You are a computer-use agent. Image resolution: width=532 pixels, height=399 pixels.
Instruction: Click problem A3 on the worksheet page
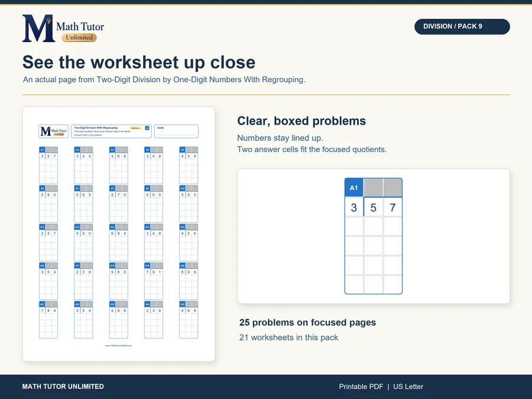[x=118, y=166]
